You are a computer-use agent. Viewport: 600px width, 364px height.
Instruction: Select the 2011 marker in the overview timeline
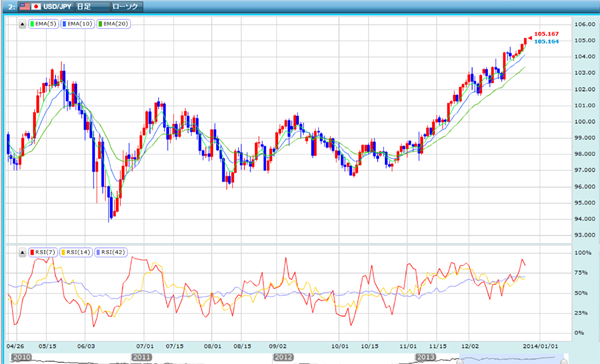tap(142, 357)
